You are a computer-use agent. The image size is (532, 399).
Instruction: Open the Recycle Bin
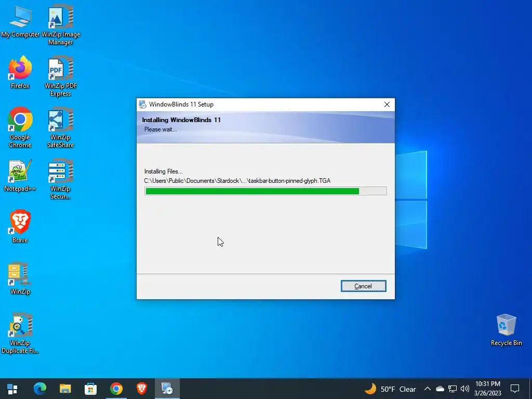[x=506, y=330]
